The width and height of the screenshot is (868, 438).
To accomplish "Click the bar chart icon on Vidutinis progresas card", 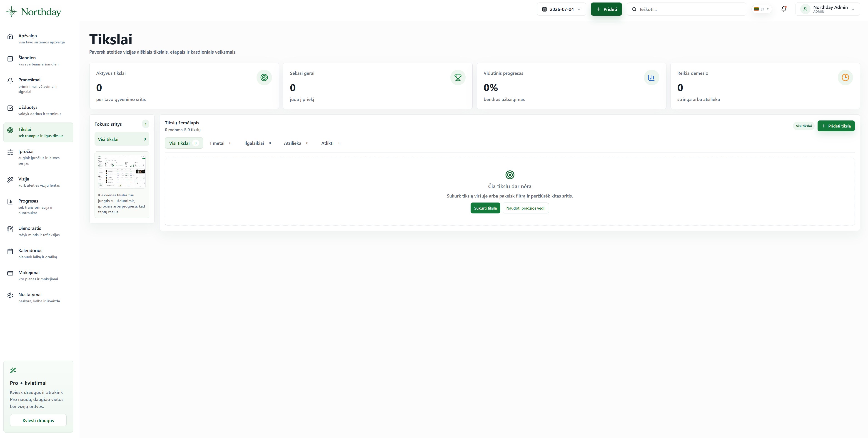I will click(x=651, y=78).
